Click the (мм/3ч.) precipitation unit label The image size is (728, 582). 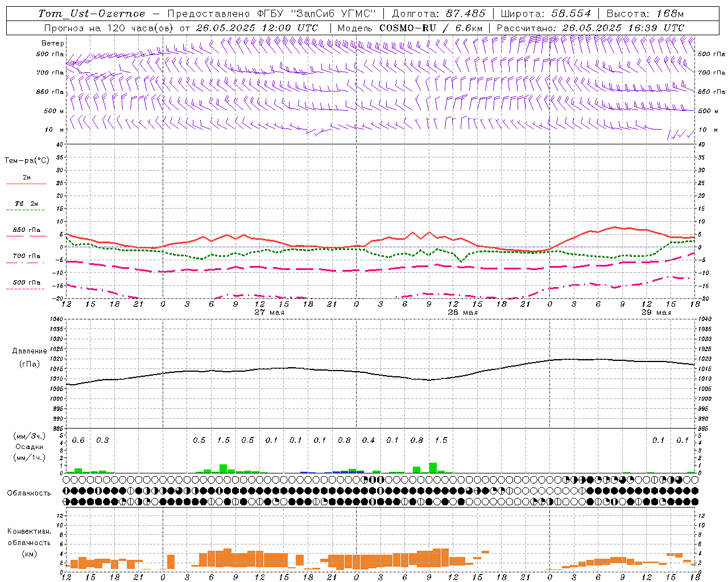(29, 436)
